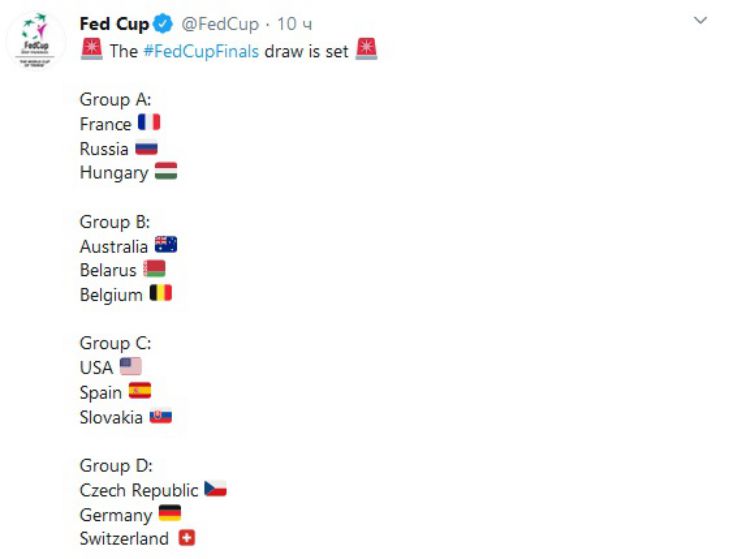729x559 pixels.
Task: Click the Spain flag emoji
Action: (139, 391)
